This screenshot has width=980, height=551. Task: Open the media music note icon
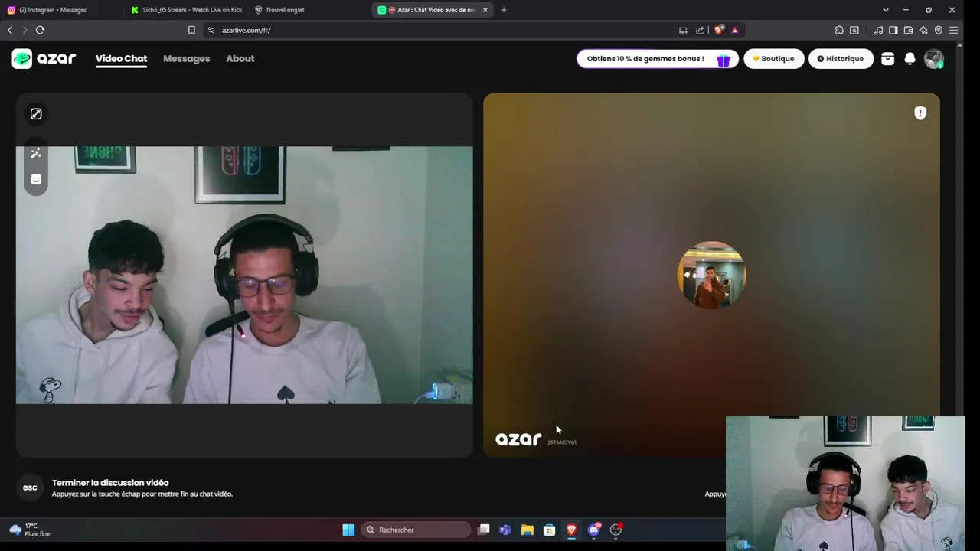[878, 30]
